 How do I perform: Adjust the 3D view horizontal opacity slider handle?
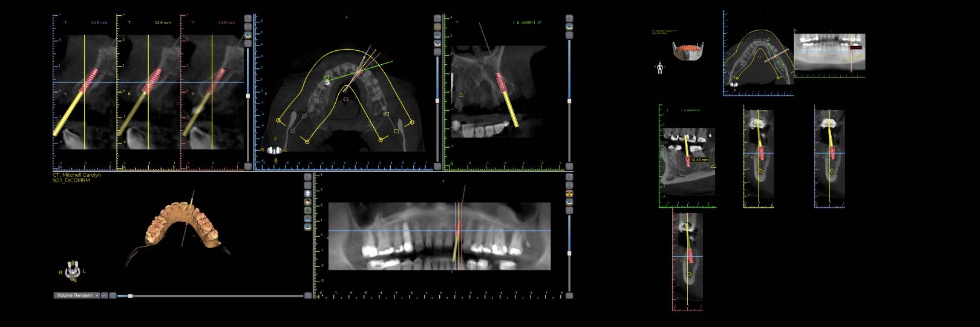click(x=130, y=296)
